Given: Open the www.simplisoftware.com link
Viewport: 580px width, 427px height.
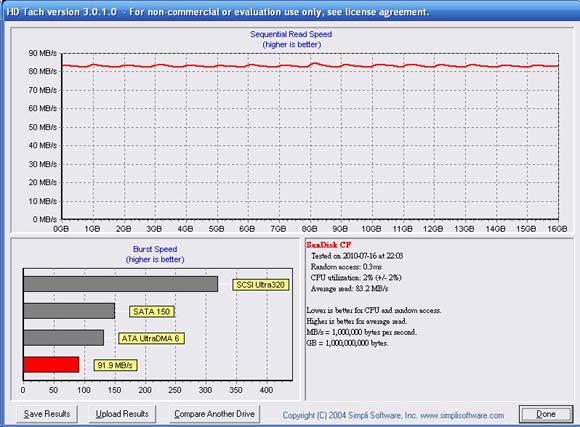Looking at the screenshot, I should pos(462,415).
